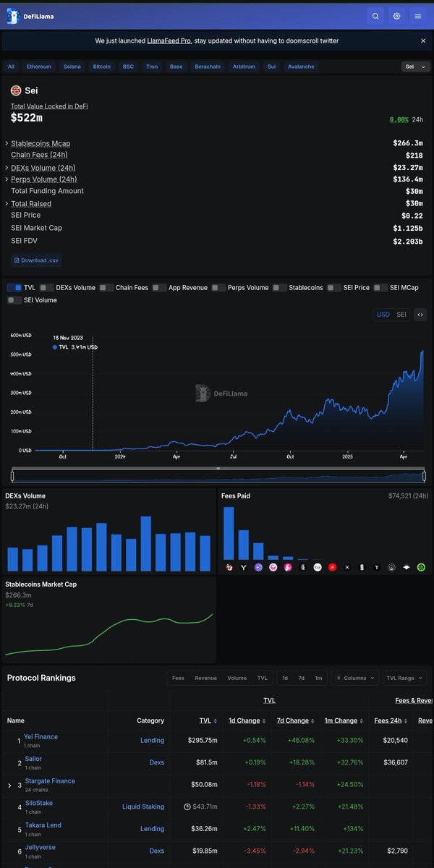This screenshot has width=434, height=868.
Task: Filter rankings by Volume
Action: [x=237, y=678]
